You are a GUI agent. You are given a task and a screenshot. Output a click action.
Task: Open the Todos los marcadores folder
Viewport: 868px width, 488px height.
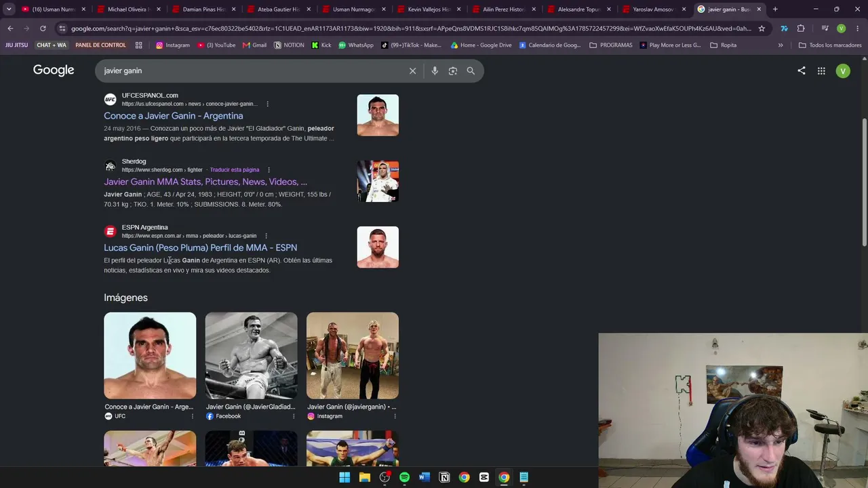(x=830, y=45)
